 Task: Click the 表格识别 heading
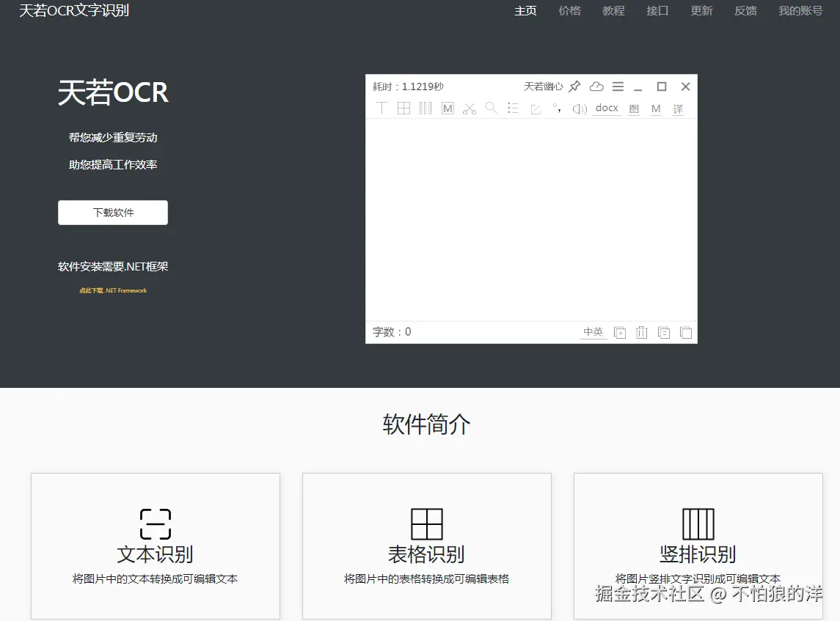(426, 554)
